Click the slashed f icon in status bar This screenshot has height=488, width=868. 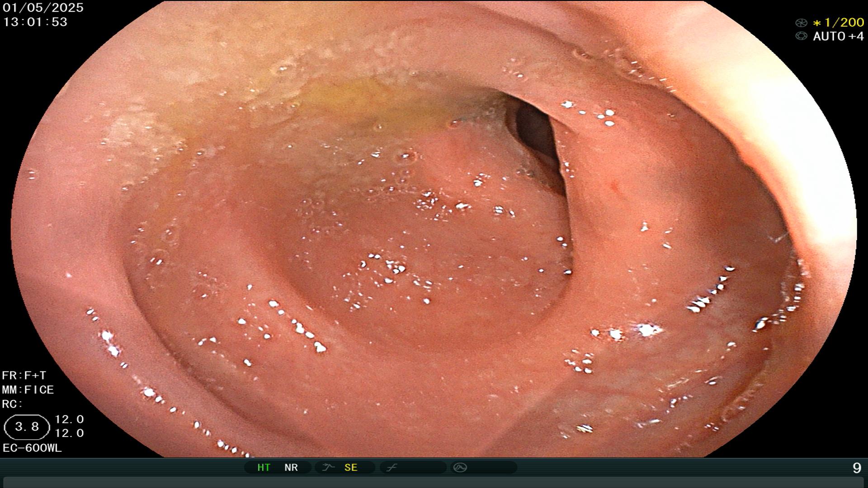click(x=392, y=467)
